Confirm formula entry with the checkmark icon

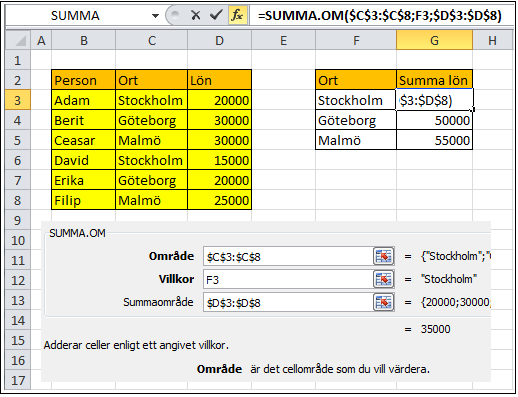[x=216, y=15]
